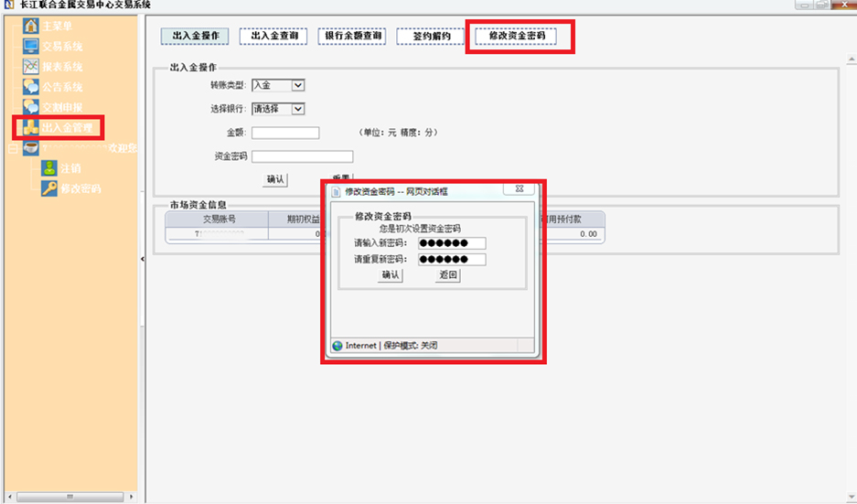857x504 pixels.
Task: Click the 金额 amount input field
Action: pyautogui.click(x=285, y=134)
